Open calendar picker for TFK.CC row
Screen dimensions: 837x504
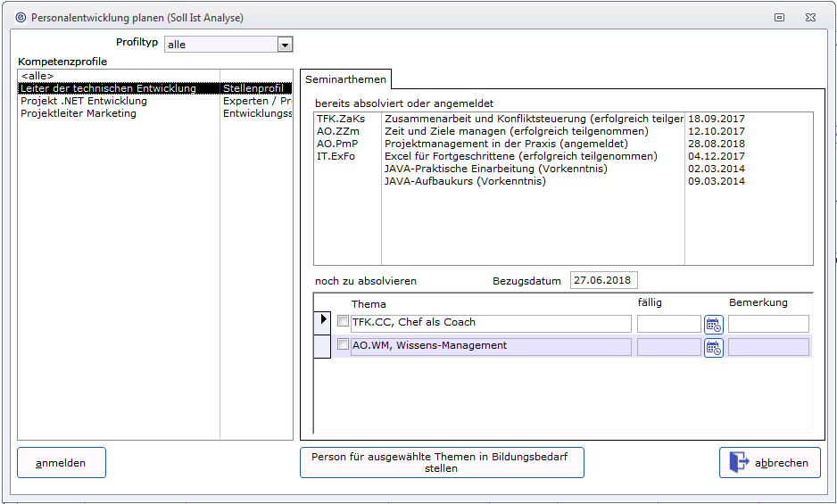point(713,323)
